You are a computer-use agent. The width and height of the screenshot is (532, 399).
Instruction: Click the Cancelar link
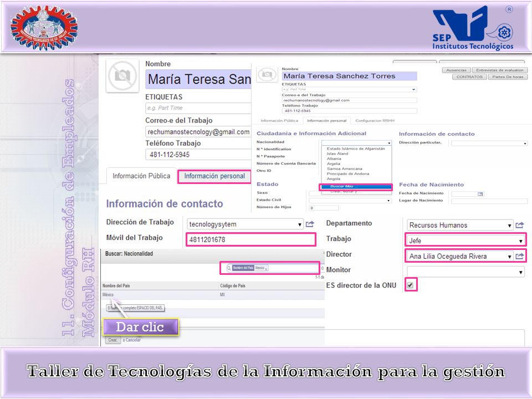pyautogui.click(x=133, y=340)
